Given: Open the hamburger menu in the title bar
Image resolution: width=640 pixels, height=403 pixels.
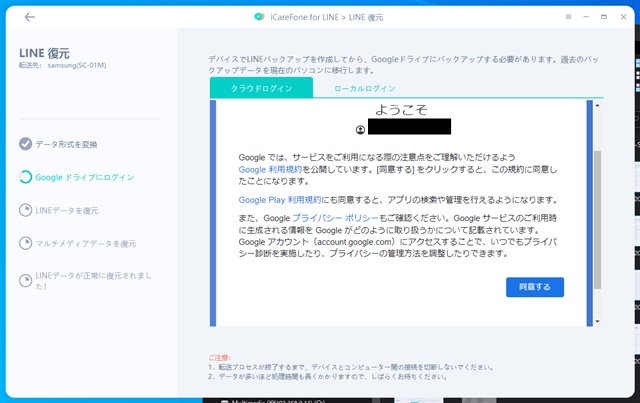Looking at the screenshot, I should (568, 17).
